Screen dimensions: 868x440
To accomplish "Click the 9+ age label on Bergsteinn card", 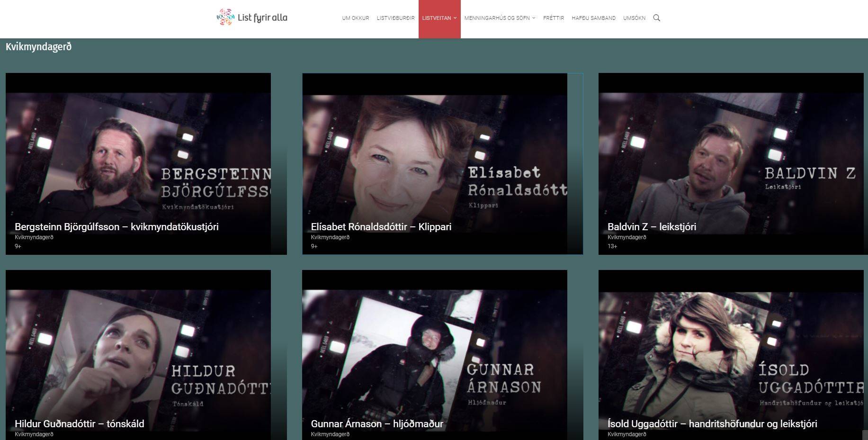I will pyautogui.click(x=18, y=246).
